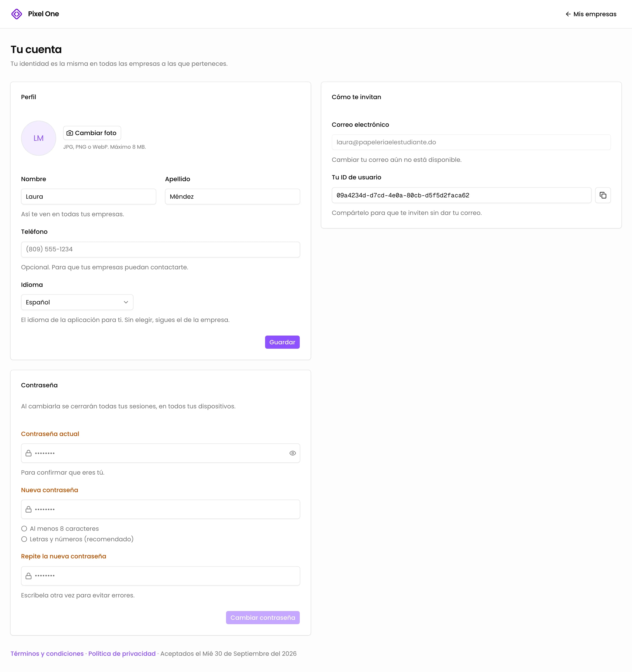Click the 'Perfil' section title
This screenshot has height=672, width=632.
point(28,97)
